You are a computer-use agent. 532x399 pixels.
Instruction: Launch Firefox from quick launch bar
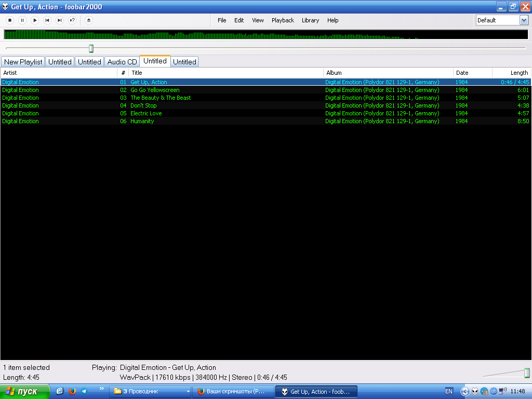(x=72, y=391)
